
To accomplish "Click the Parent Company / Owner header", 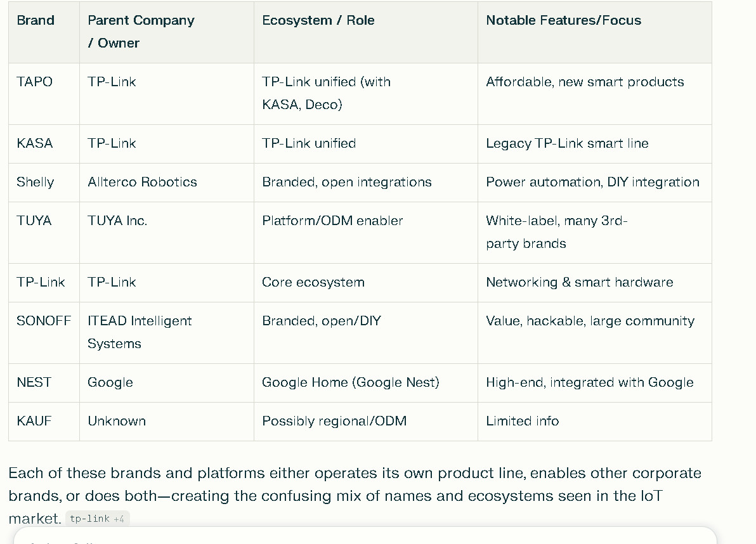I will [141, 31].
